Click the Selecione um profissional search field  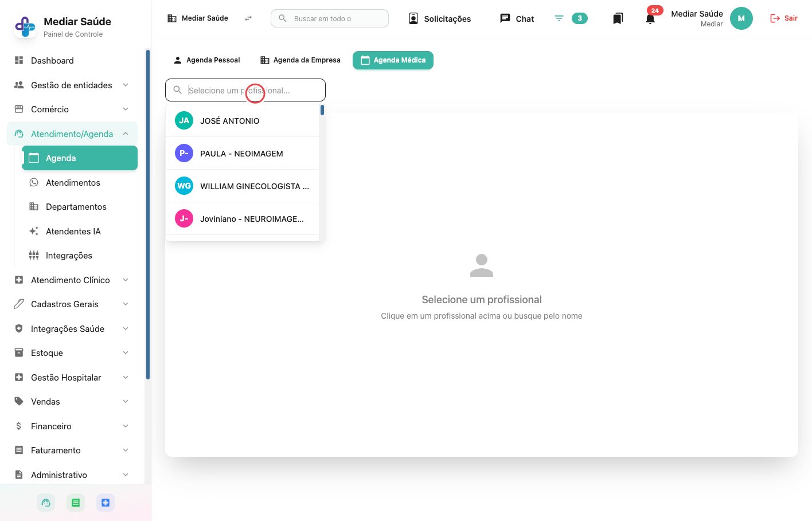click(x=245, y=90)
